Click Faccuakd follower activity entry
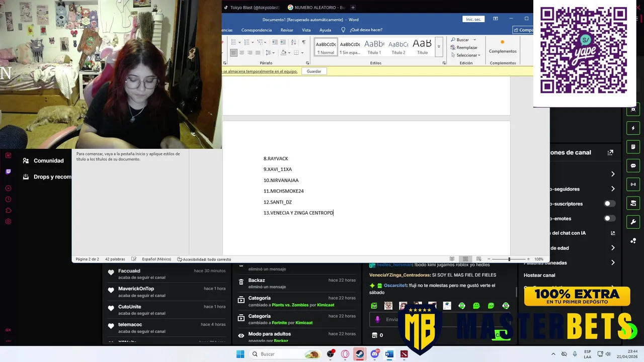The height and width of the screenshot is (362, 644). point(166,274)
